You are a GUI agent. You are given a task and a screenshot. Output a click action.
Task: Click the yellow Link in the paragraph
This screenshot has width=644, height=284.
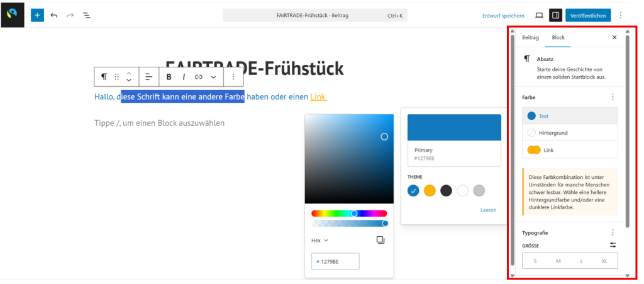[x=318, y=96]
